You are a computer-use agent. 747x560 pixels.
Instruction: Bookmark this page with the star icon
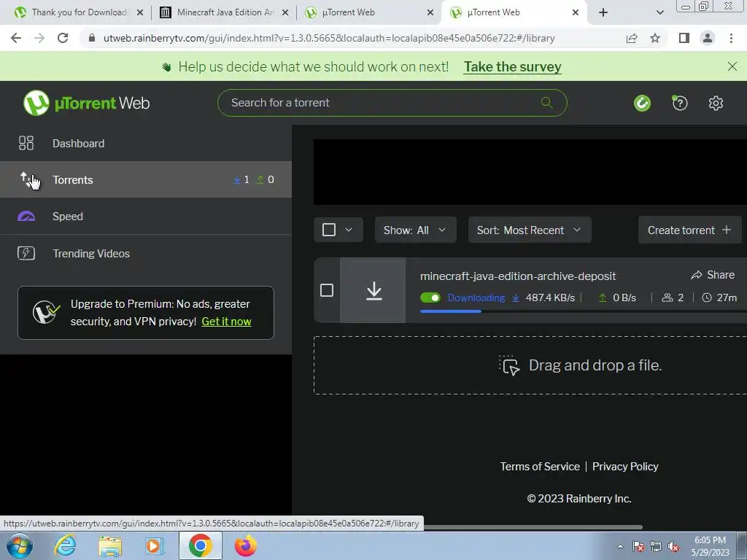pyautogui.click(x=656, y=38)
